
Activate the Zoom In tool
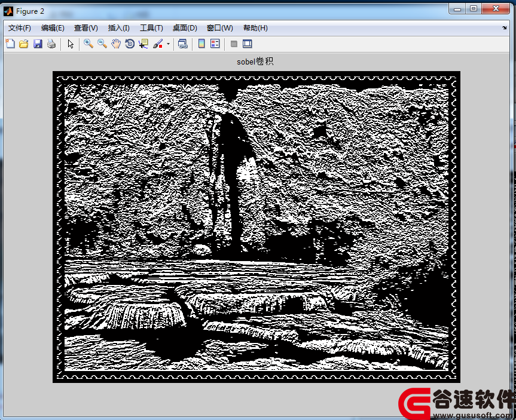[88, 44]
